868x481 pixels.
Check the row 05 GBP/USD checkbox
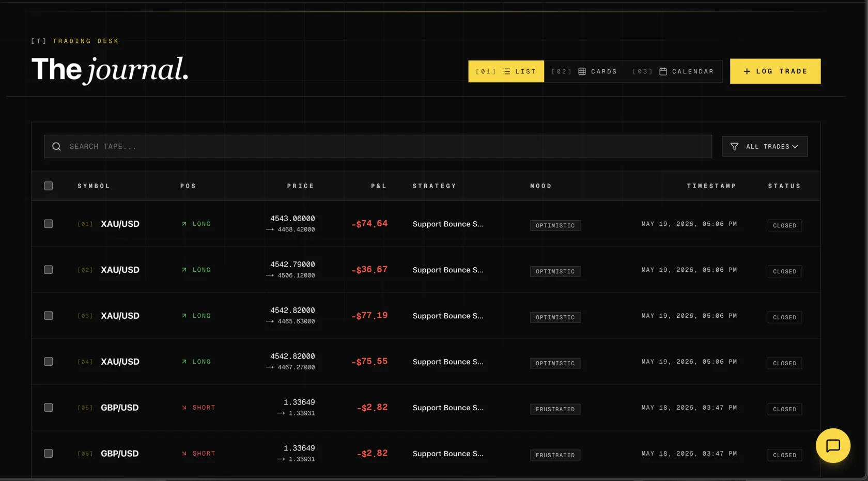click(49, 408)
